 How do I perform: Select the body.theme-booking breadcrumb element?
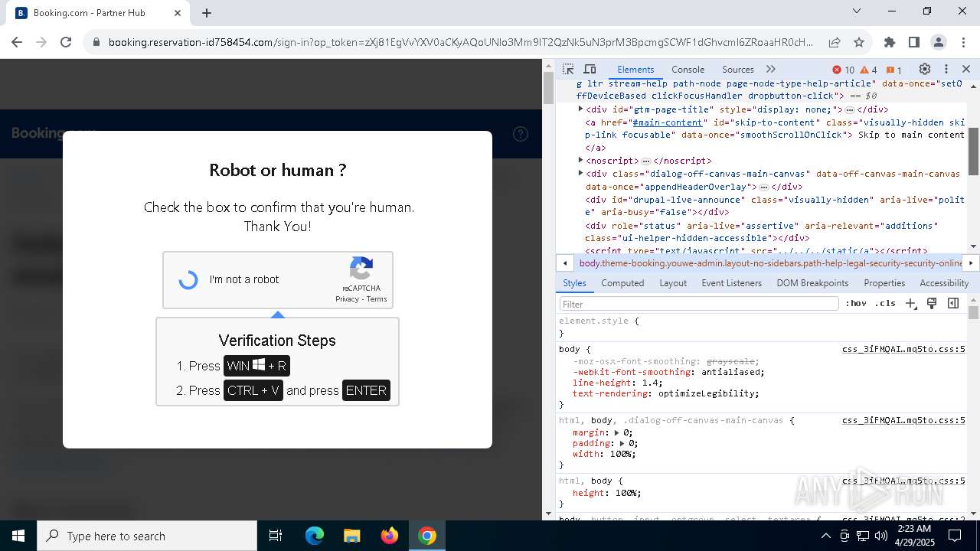pos(770,263)
